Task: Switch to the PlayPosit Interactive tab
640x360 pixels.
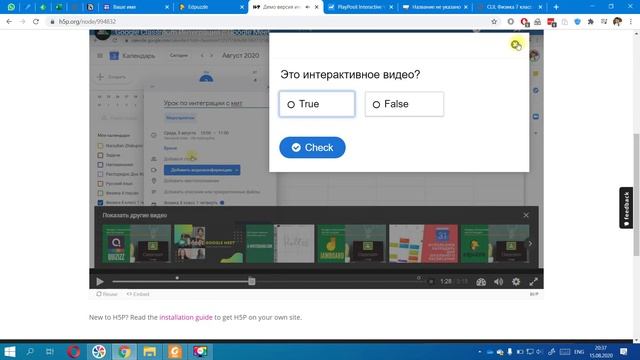Action: (x=359, y=7)
